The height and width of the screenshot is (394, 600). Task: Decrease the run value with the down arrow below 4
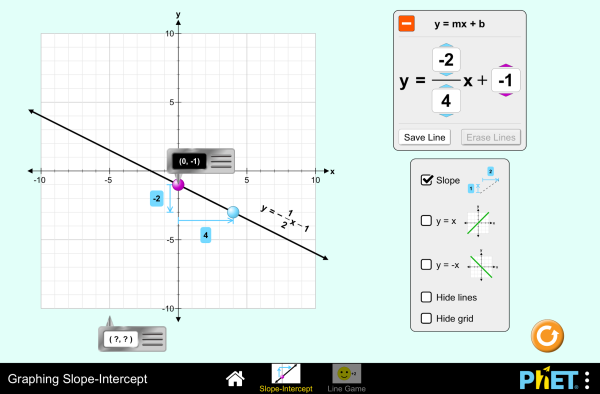446,115
